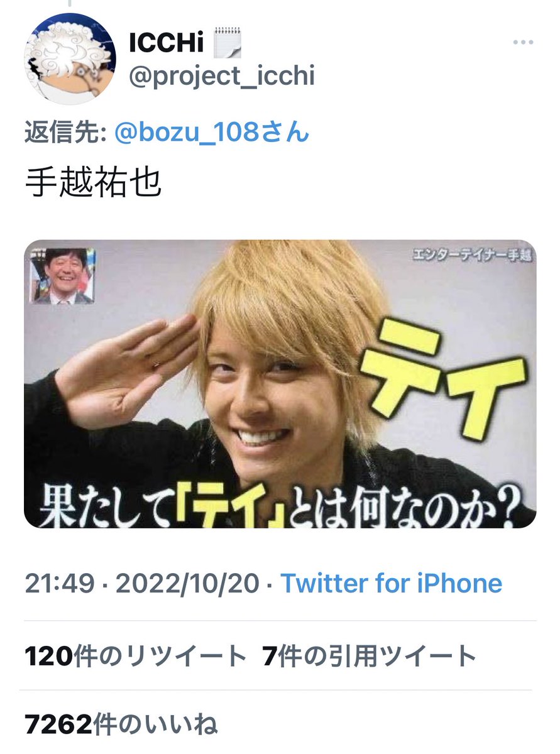Visit the @project_icchi handle
This screenshot has width=560, height=754.
pos(221,76)
